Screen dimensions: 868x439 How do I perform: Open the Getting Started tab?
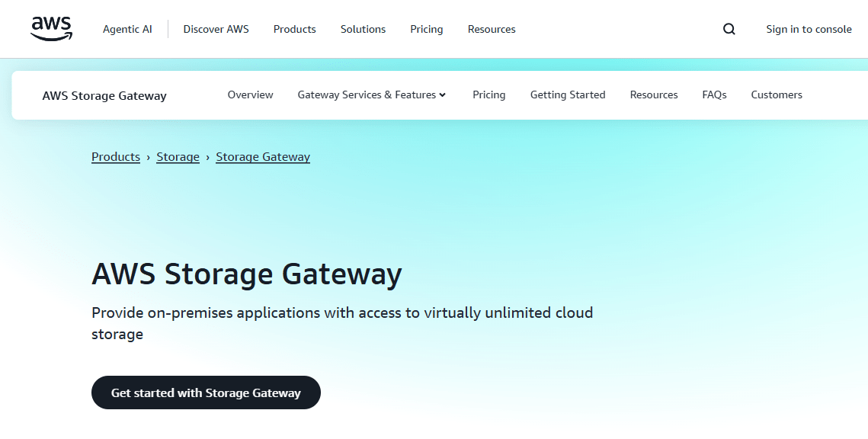pos(568,95)
